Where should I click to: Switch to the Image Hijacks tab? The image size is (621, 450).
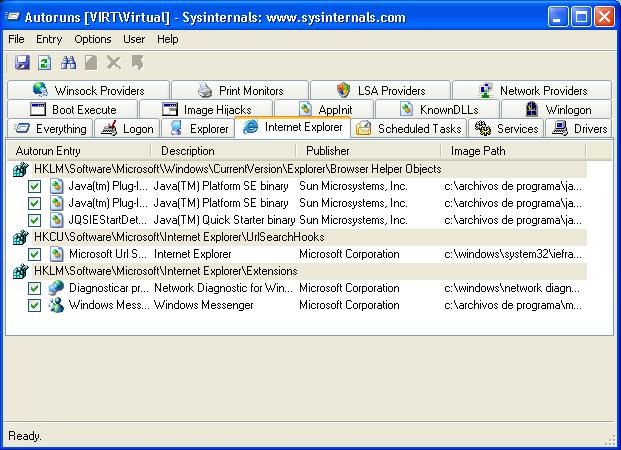pyautogui.click(x=206, y=109)
